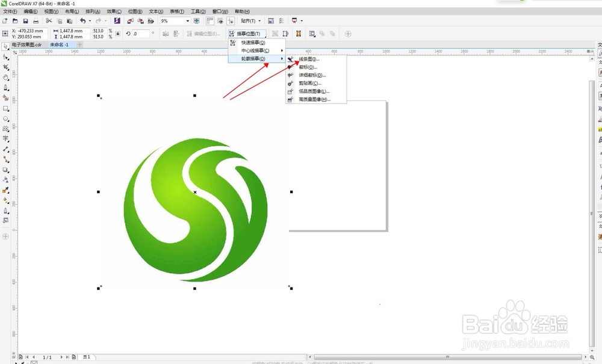The image size is (602, 364).
Task: Mirror the bitmap horizontally
Action: pos(166,34)
